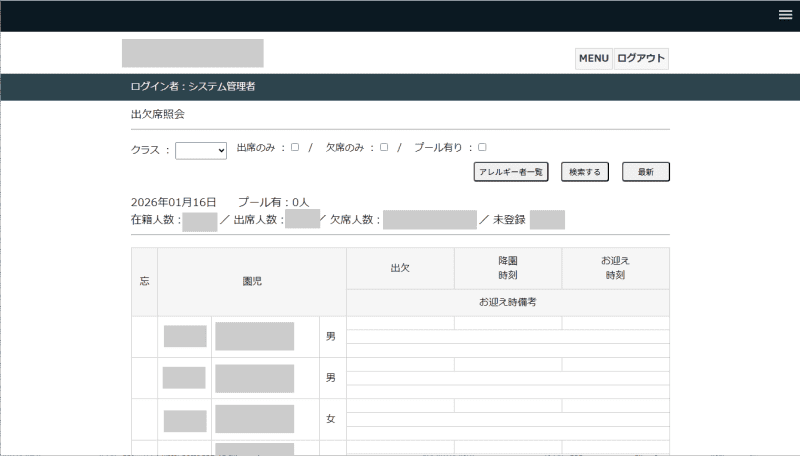
Task: Select the first child's name cell
Action: click(x=254, y=336)
